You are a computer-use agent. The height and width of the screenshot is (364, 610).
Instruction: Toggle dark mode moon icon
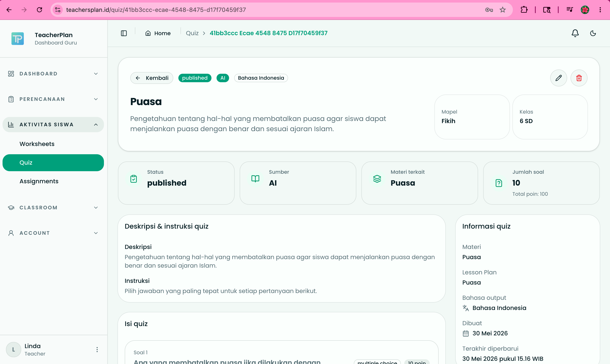pos(593,33)
